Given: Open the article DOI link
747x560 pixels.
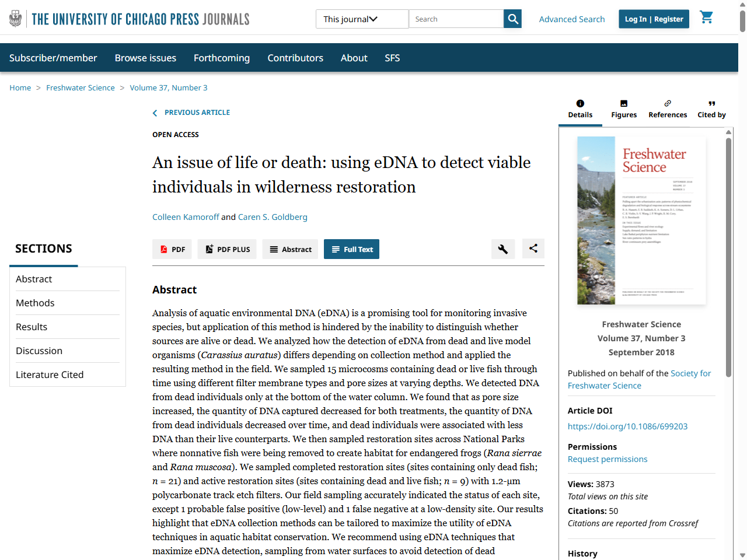Looking at the screenshot, I should (627, 426).
